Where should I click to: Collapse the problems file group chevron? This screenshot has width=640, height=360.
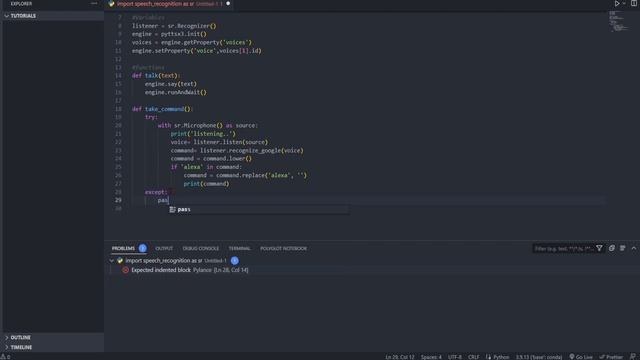coord(111,260)
